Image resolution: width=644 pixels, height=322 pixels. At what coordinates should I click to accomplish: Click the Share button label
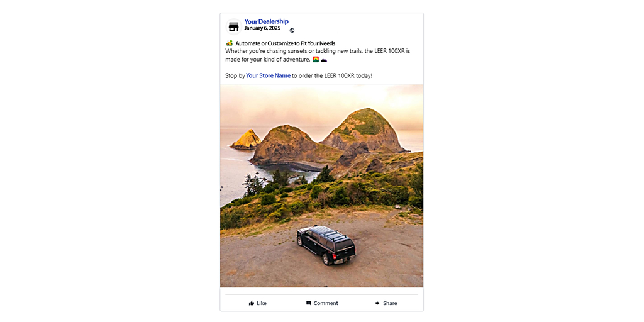click(390, 303)
